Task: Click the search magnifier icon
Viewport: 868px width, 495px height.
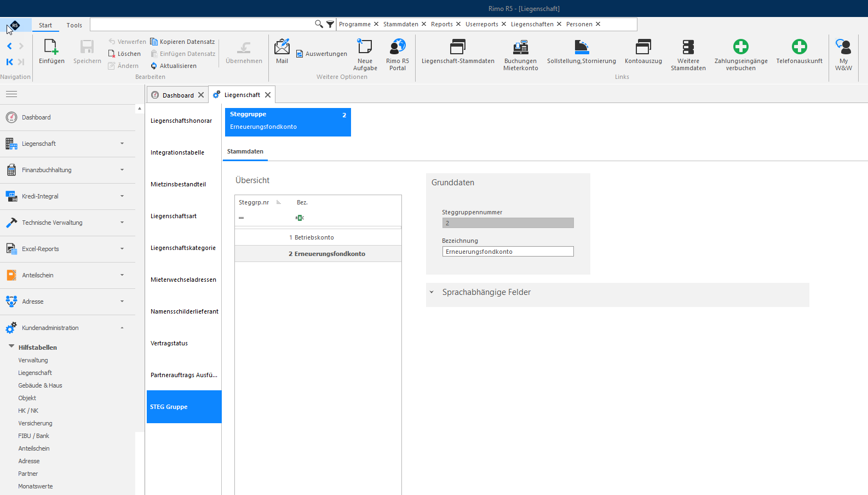Action: tap(319, 24)
